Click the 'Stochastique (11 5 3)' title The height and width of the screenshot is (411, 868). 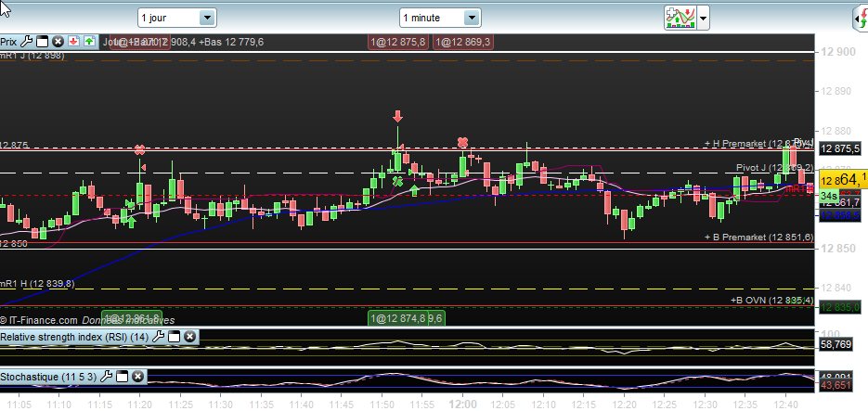48,377
